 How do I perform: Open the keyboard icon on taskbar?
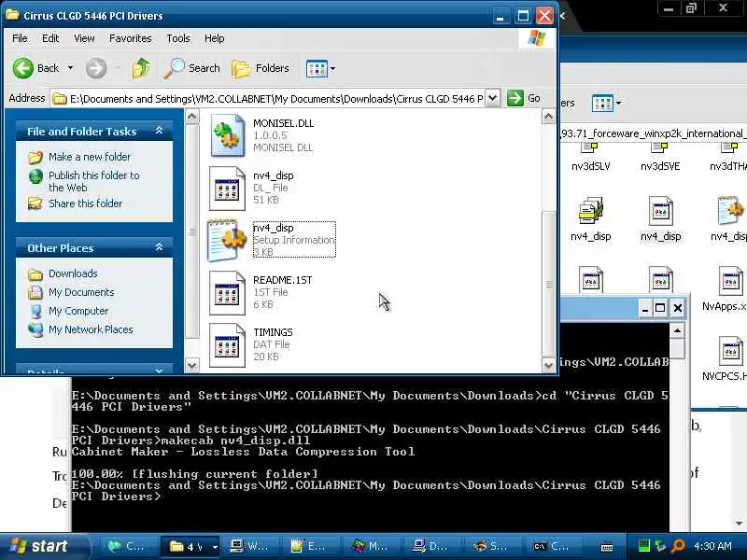[607, 547]
